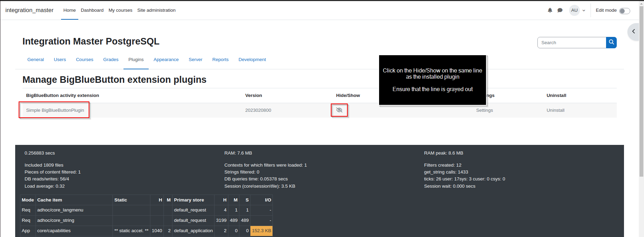Switch to the Courses tab

coord(85,60)
